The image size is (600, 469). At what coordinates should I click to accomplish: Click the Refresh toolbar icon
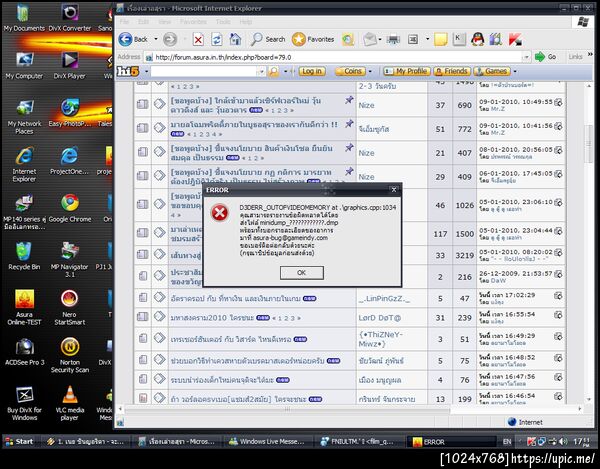point(217,39)
